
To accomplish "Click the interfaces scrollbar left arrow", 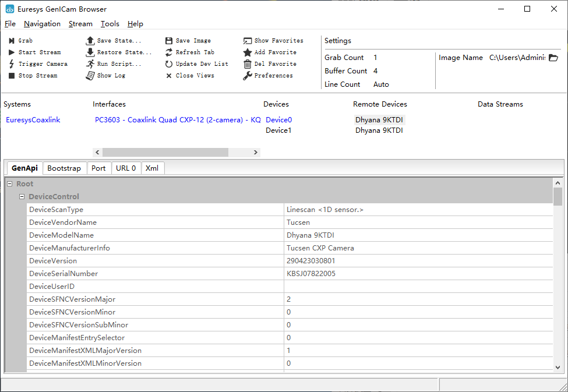I will click(97, 152).
